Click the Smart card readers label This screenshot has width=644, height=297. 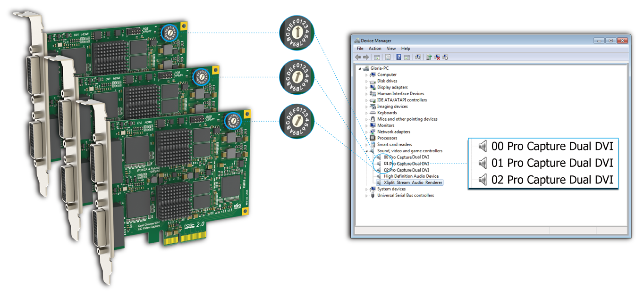click(395, 145)
